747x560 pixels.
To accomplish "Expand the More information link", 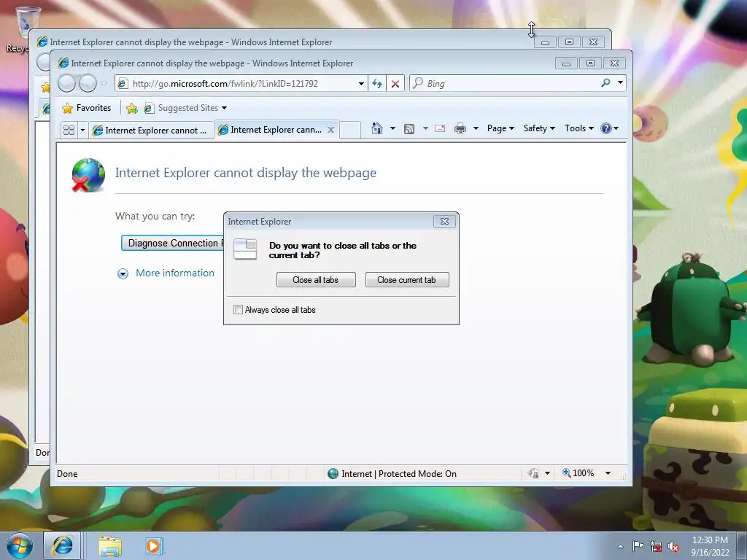I will [175, 273].
